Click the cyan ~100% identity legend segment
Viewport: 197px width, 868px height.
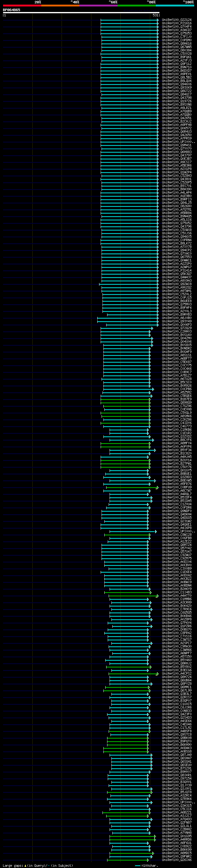coord(175,6)
